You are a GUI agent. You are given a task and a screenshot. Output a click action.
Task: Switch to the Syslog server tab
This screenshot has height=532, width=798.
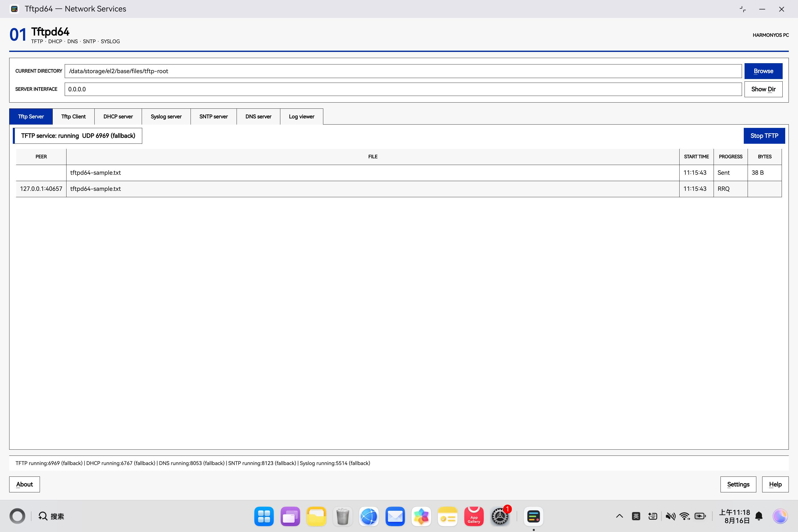tap(166, 117)
